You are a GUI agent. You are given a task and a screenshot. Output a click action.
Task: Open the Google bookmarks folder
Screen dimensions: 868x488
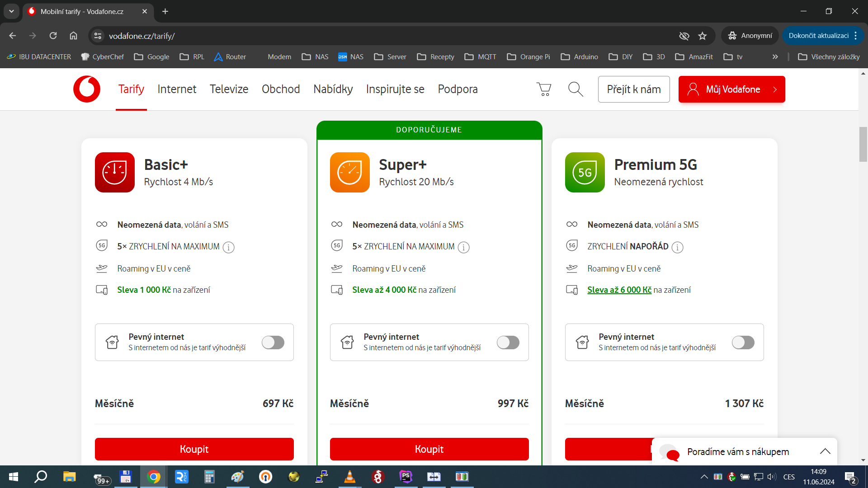click(x=151, y=56)
